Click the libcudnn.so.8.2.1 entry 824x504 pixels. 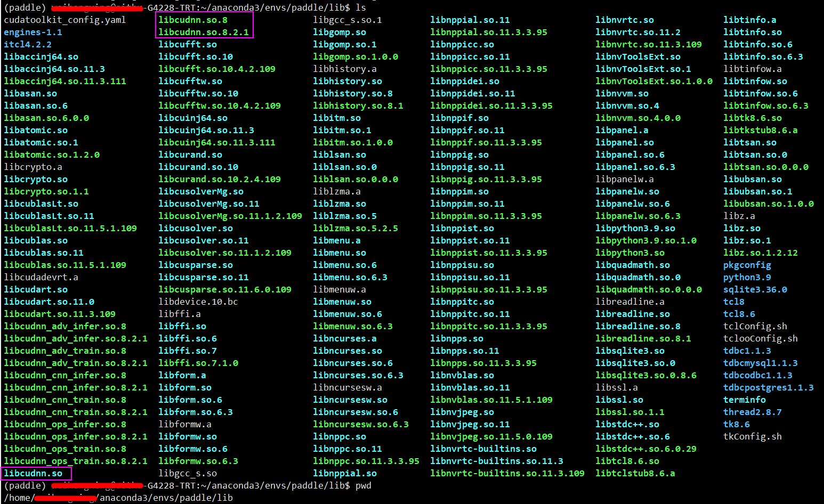coord(204,32)
